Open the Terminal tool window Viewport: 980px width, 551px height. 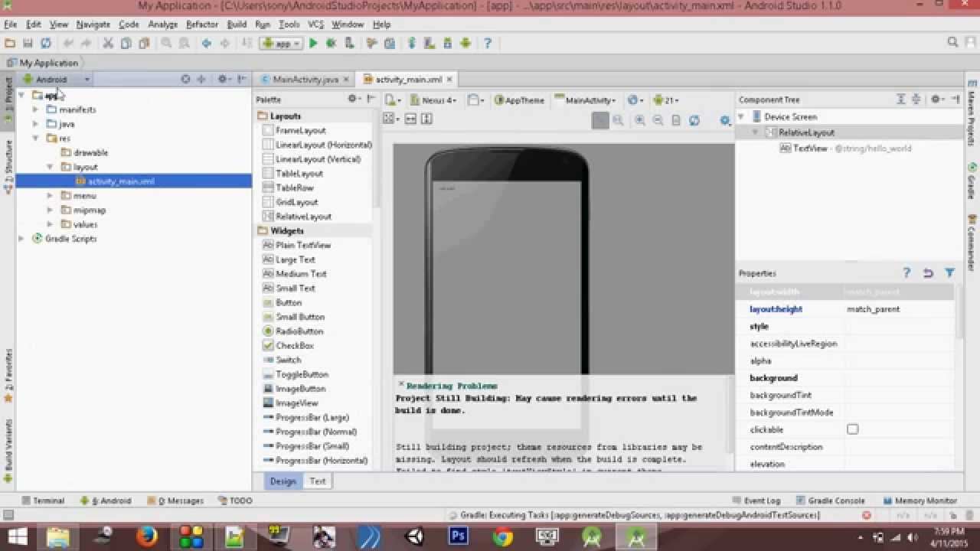click(x=43, y=500)
